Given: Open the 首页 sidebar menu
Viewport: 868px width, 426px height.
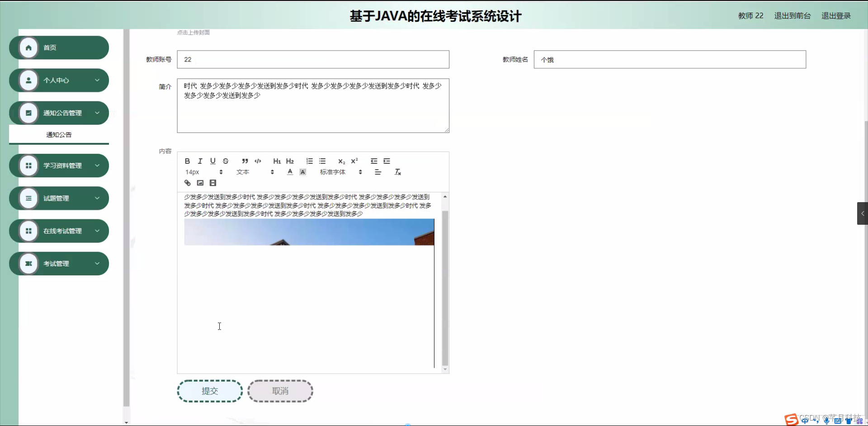Looking at the screenshot, I should (58, 47).
